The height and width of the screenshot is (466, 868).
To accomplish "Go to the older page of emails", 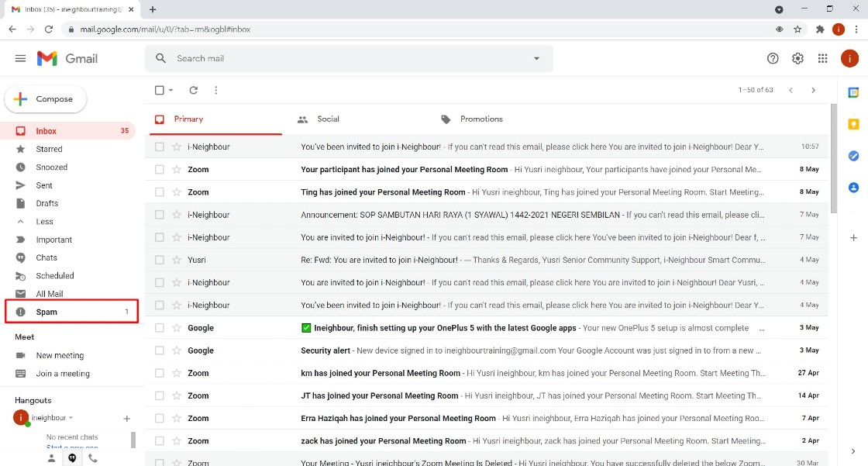I will click(813, 90).
